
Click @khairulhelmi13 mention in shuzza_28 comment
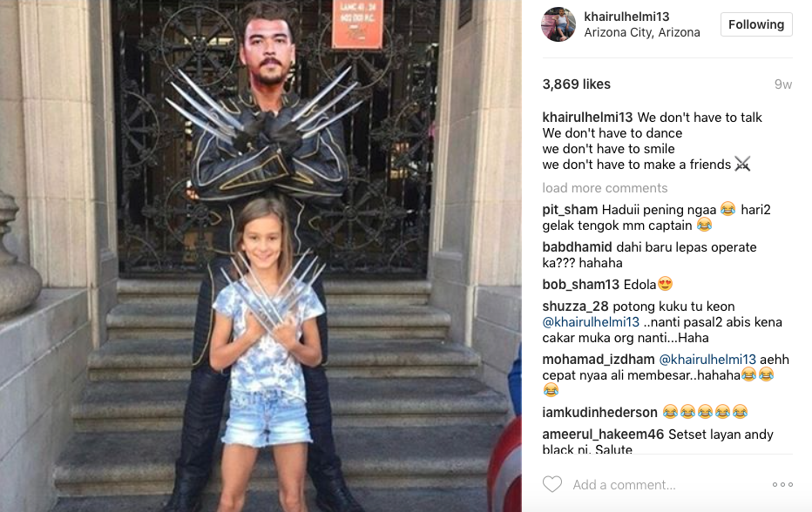pyautogui.click(x=591, y=322)
